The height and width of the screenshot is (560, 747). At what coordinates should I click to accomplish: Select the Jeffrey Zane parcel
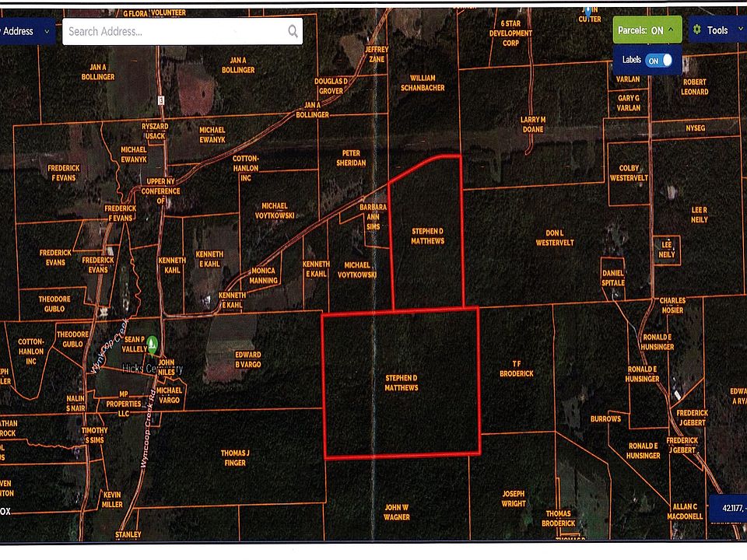tap(377, 54)
